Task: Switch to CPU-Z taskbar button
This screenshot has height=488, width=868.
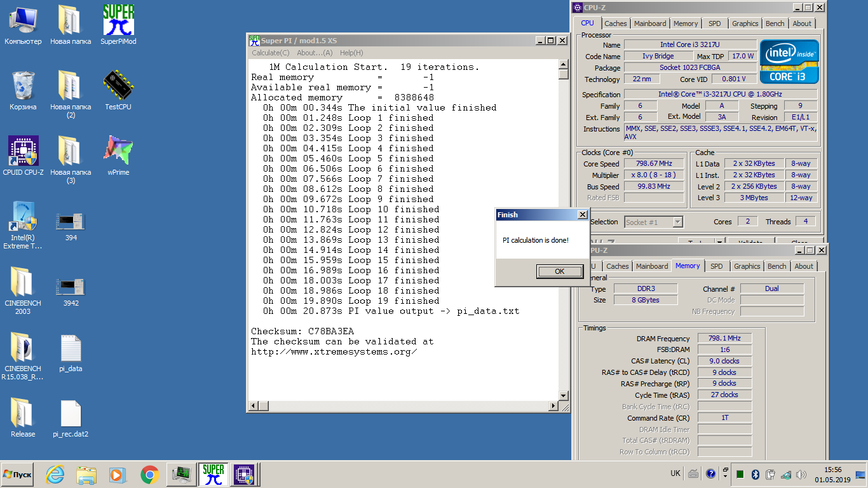Action: pos(244,474)
